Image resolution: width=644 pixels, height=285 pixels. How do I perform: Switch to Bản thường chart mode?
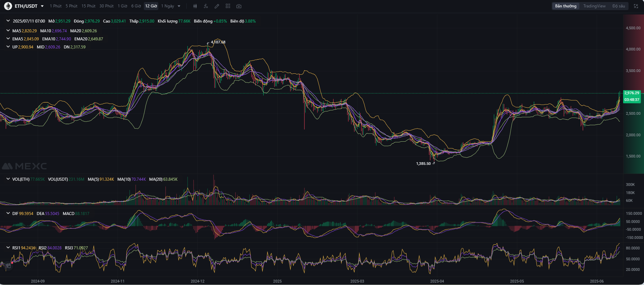(566, 6)
